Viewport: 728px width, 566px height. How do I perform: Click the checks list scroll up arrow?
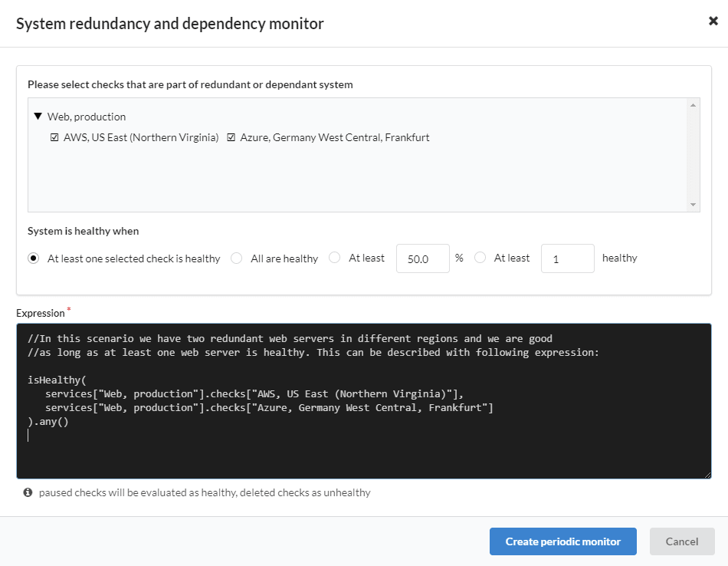pos(693,106)
